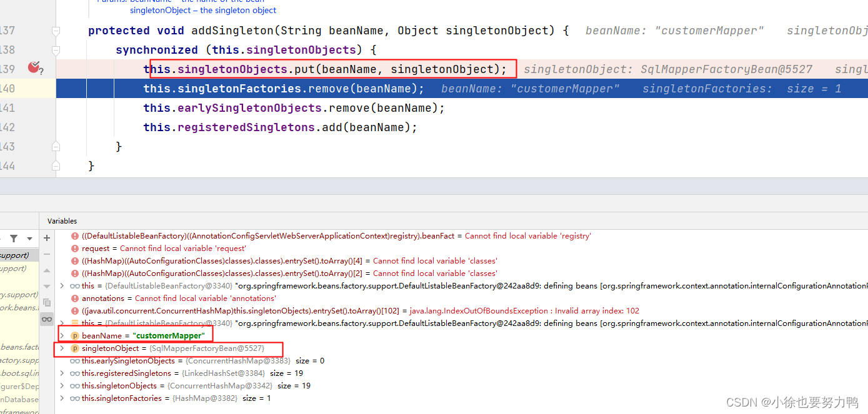Image resolution: width=868 pixels, height=414 pixels.
Task: Expand this.registeredSingletons in Variables
Action: click(x=62, y=373)
